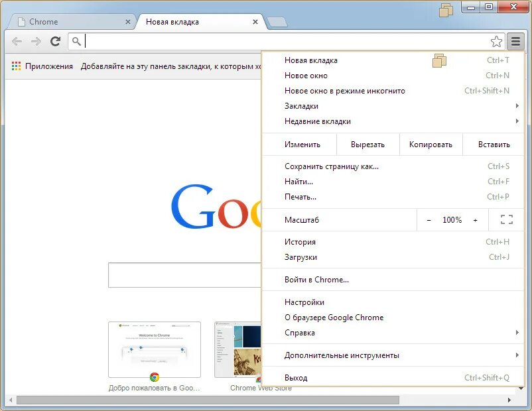The image size is (532, 411).
Task: Close the Новая вкладка tab
Action: [255, 22]
